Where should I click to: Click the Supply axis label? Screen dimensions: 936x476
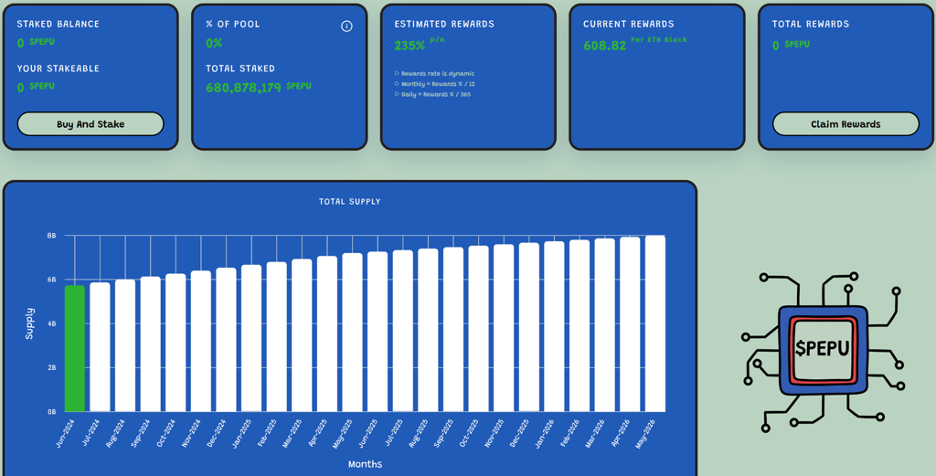point(29,323)
